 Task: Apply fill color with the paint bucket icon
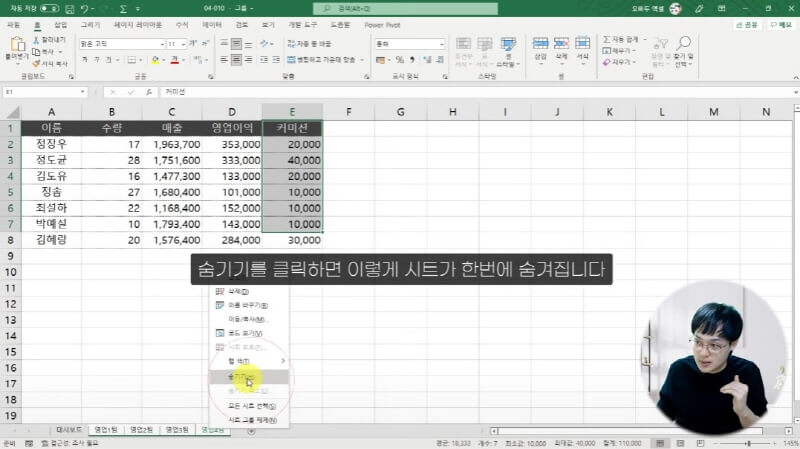pos(155,60)
